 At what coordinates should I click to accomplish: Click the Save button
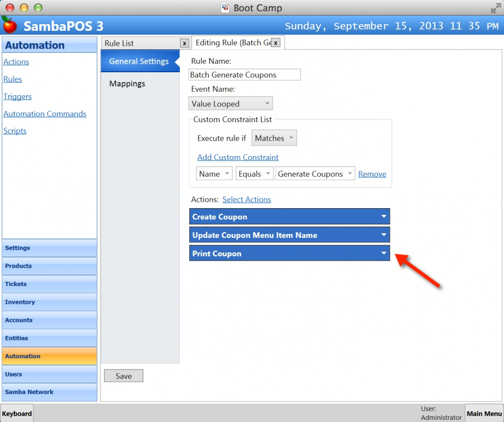[x=123, y=376]
